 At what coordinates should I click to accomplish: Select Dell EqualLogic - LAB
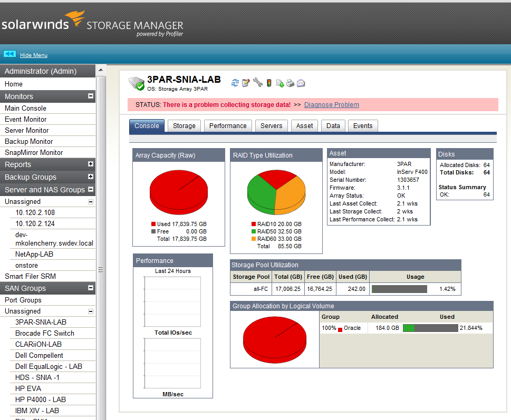pyautogui.click(x=49, y=367)
